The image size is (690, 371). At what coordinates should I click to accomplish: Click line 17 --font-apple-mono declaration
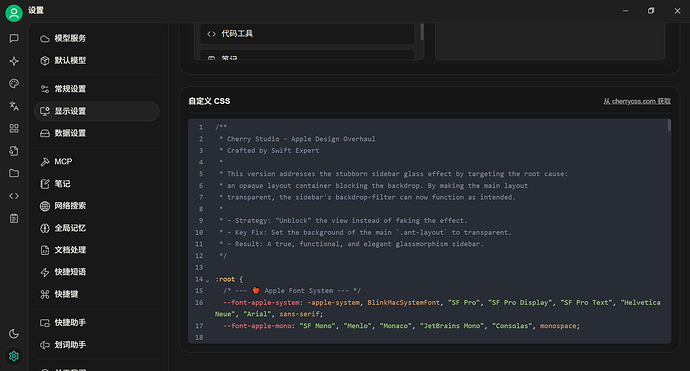401,326
